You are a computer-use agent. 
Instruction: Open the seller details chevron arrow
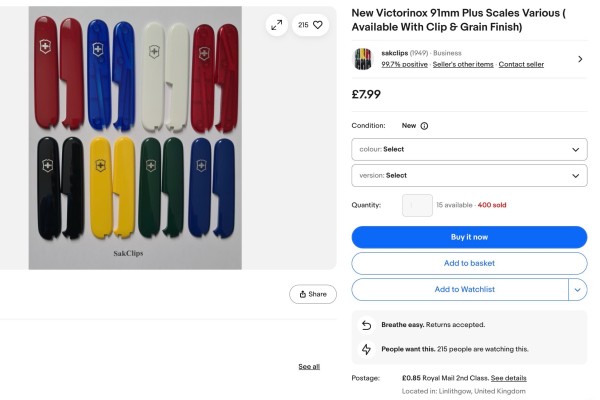pyautogui.click(x=580, y=59)
